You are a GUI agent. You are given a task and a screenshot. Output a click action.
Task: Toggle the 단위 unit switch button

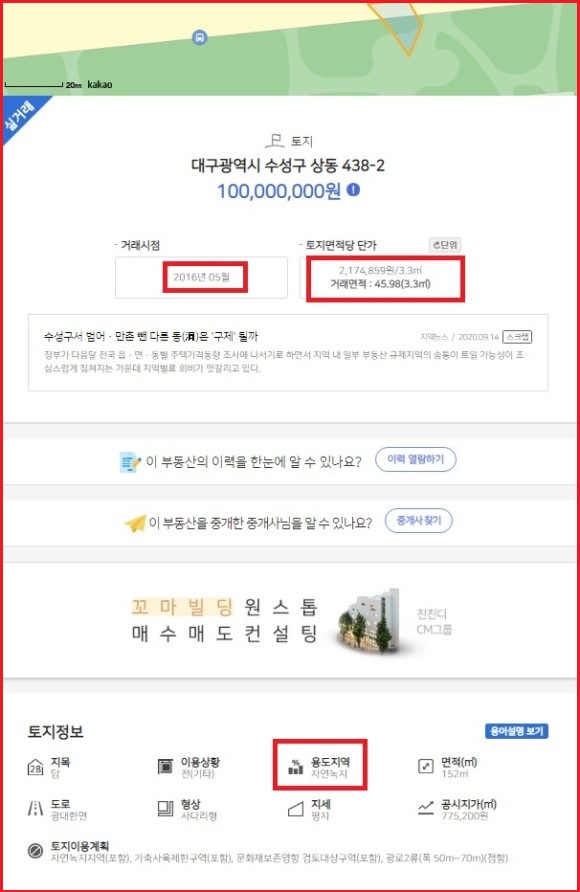pos(445,245)
